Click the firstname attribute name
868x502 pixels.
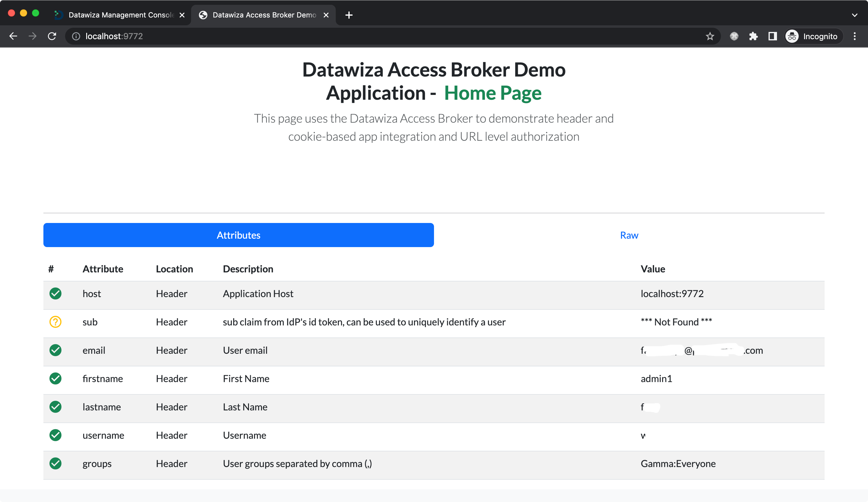tap(103, 379)
